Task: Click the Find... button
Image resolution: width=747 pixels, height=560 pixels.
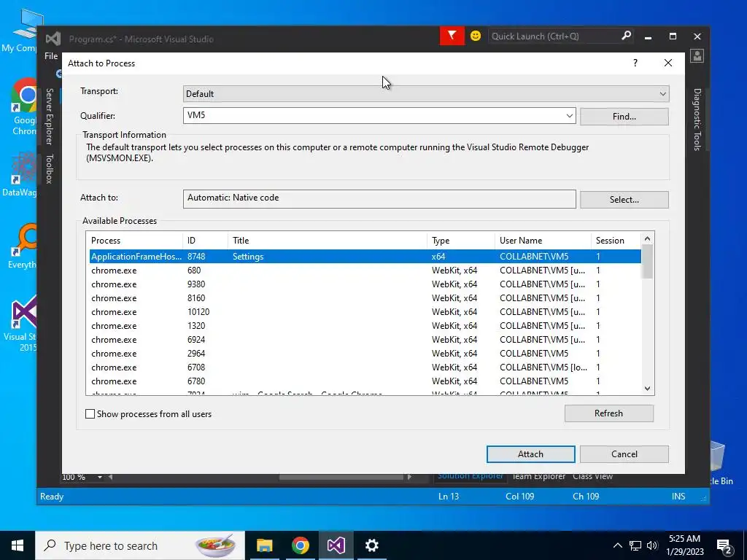Action: [624, 117]
